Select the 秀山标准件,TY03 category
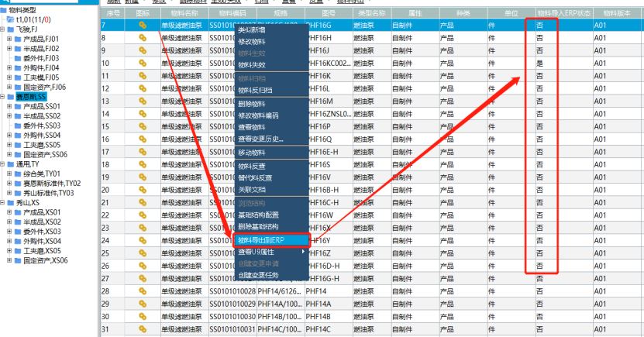The image size is (644, 337). 48,193
